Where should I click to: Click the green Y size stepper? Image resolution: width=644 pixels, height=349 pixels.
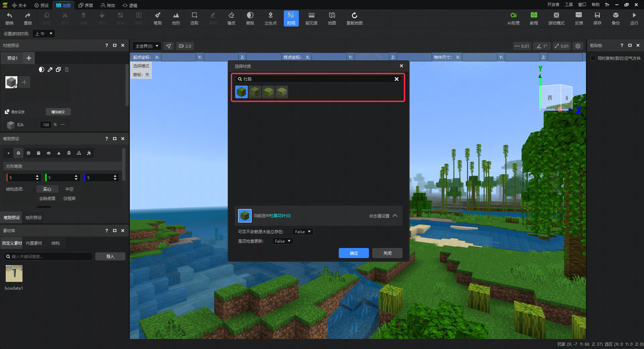76,178
